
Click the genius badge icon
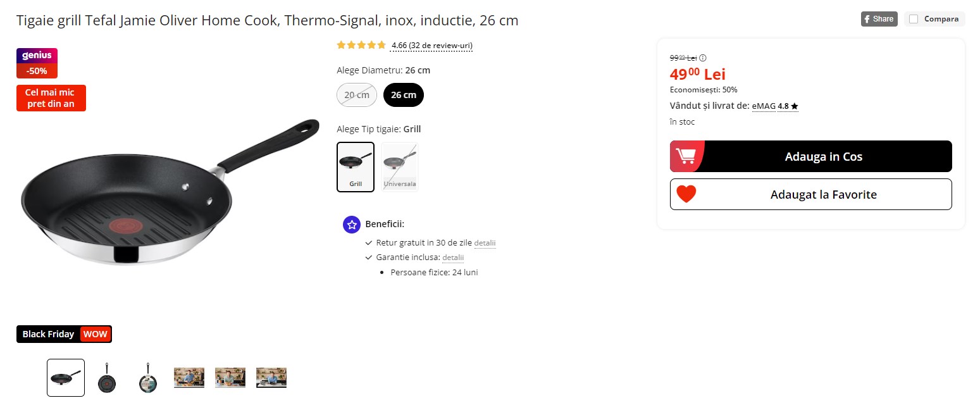click(x=37, y=56)
